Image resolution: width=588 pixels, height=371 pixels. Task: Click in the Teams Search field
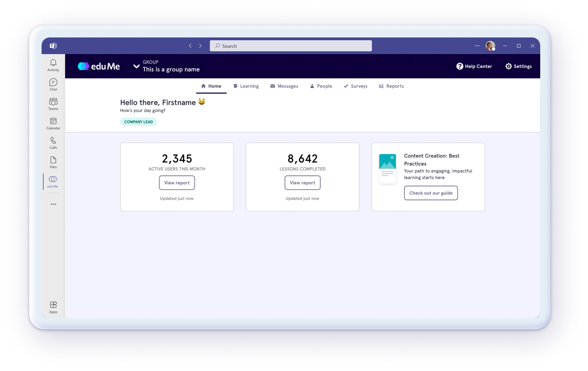[x=291, y=46]
